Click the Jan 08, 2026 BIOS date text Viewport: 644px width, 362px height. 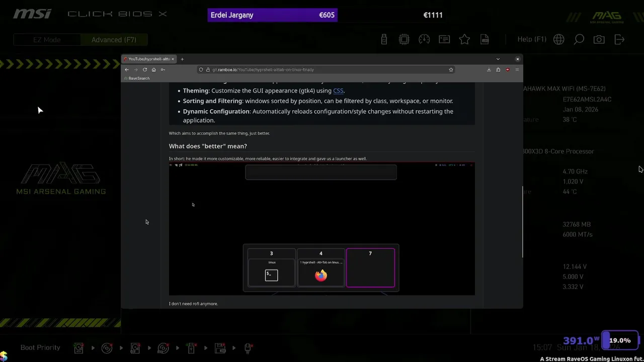pyautogui.click(x=581, y=109)
